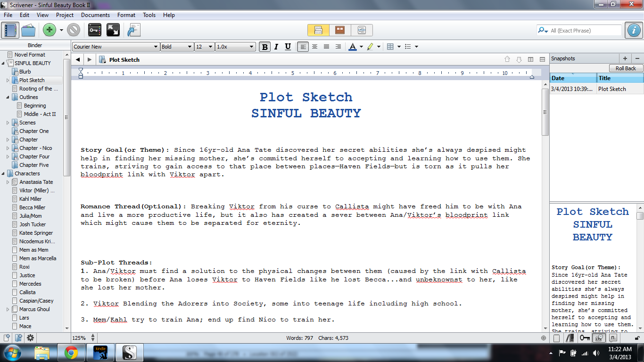This screenshot has height=362, width=644.
Task: Enter full screen composition mode
Action: tap(113, 30)
